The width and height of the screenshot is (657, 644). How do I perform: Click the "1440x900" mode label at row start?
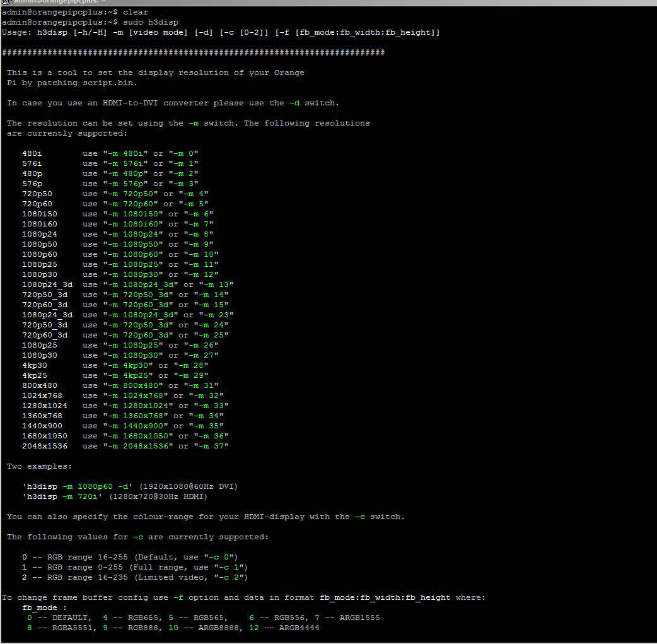coord(42,426)
